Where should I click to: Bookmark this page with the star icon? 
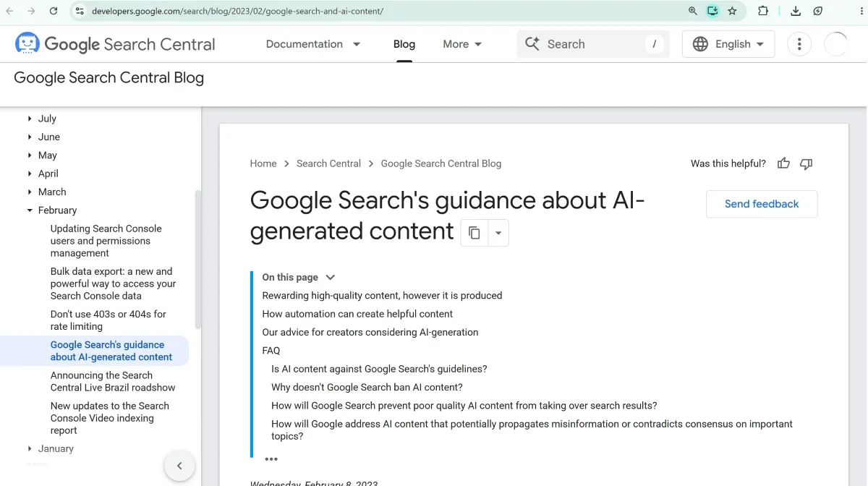[x=732, y=11]
